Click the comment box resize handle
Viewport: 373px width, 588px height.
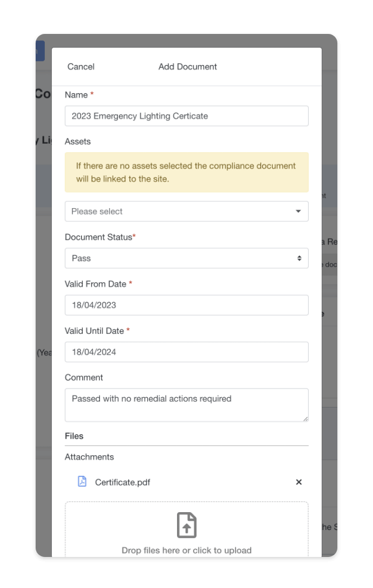click(x=306, y=419)
